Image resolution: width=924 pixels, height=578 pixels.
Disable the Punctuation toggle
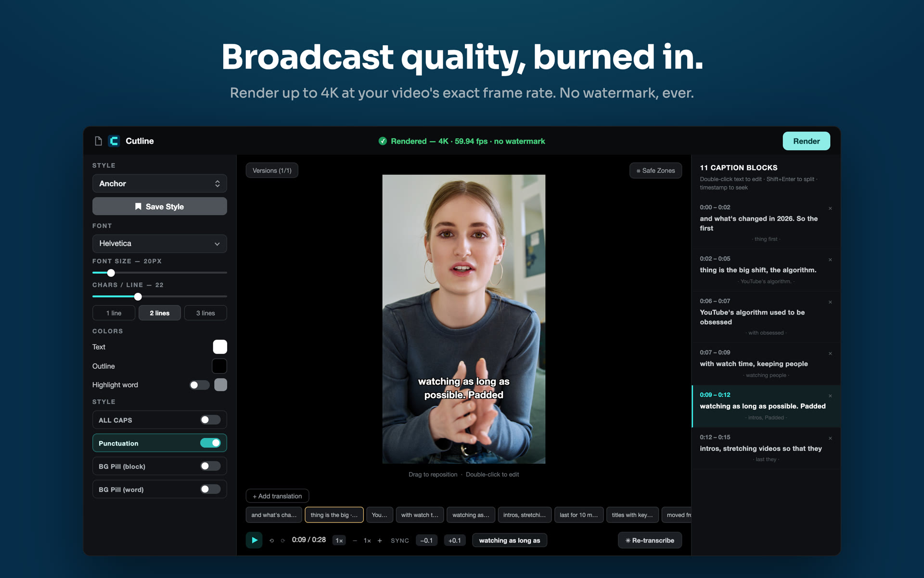click(x=210, y=443)
